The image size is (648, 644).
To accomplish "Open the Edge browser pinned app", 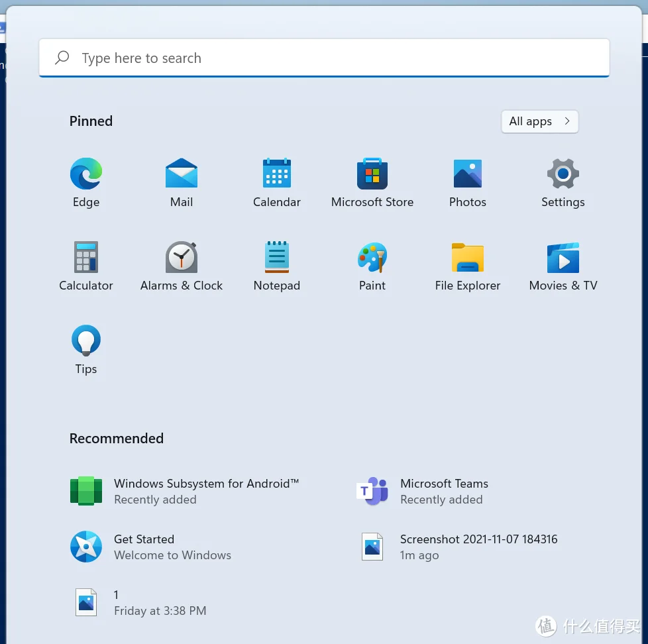I will coord(86,174).
